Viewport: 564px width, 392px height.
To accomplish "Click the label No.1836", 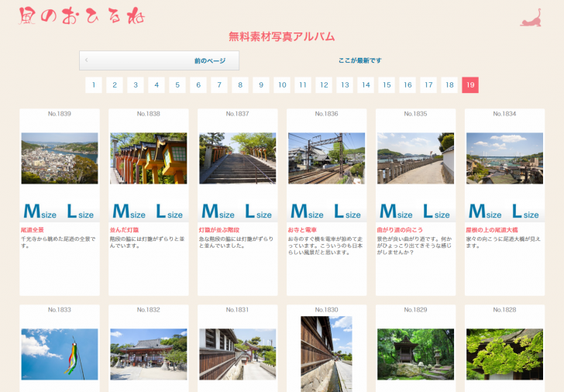I will click(x=327, y=114).
